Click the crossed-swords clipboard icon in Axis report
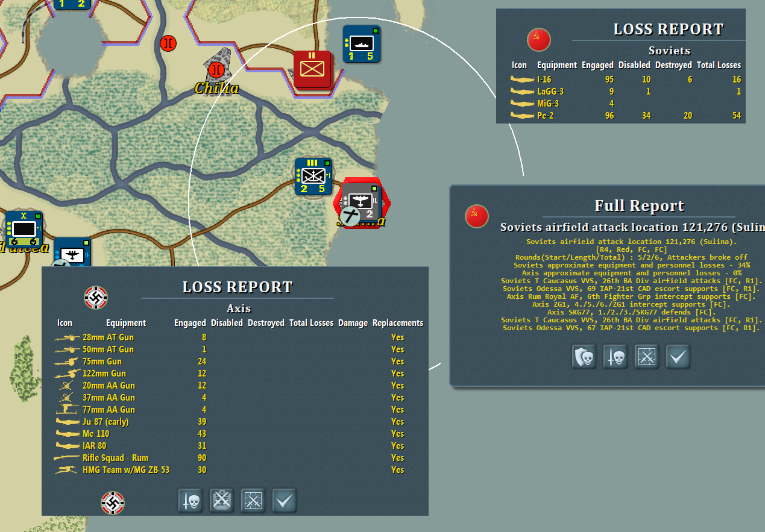The height and width of the screenshot is (532, 765). (222, 501)
